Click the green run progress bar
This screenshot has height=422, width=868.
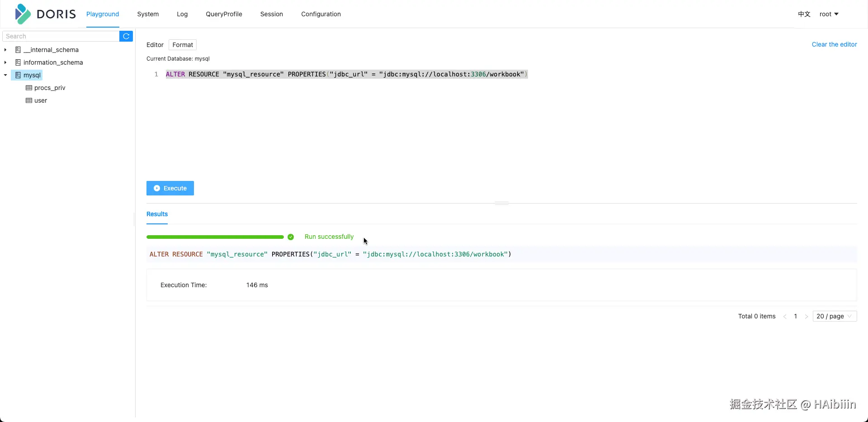215,237
